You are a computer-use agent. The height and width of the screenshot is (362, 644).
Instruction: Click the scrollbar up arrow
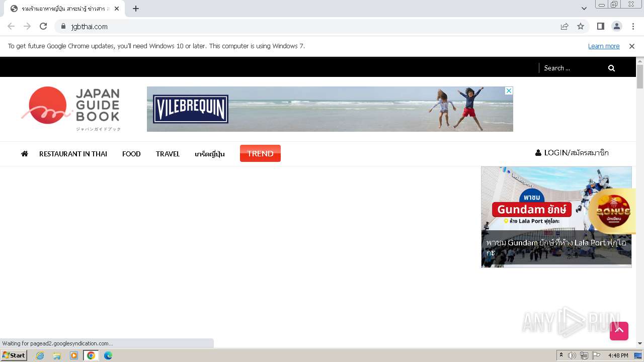tap(640, 61)
